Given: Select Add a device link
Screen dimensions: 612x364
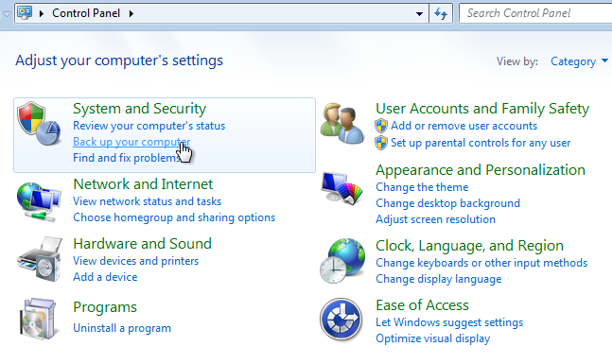Looking at the screenshot, I should [105, 277].
